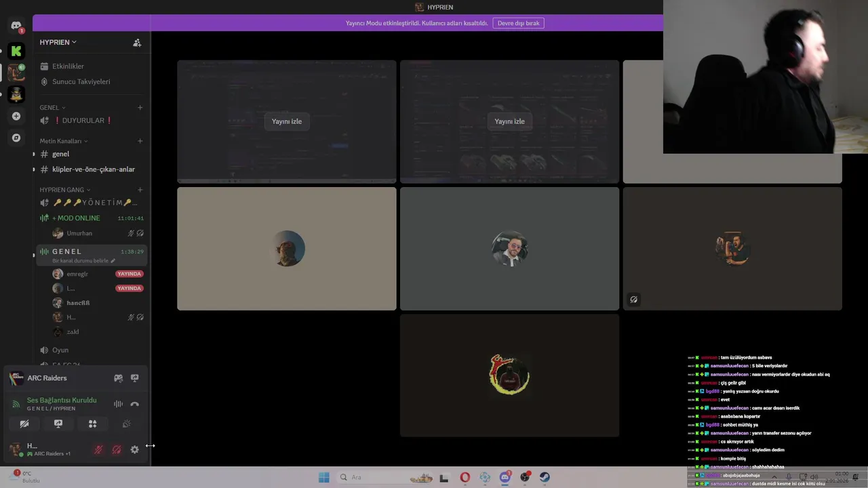Click the no-video icon on dark participant tile
The width and height of the screenshot is (868, 488).
[x=633, y=300]
